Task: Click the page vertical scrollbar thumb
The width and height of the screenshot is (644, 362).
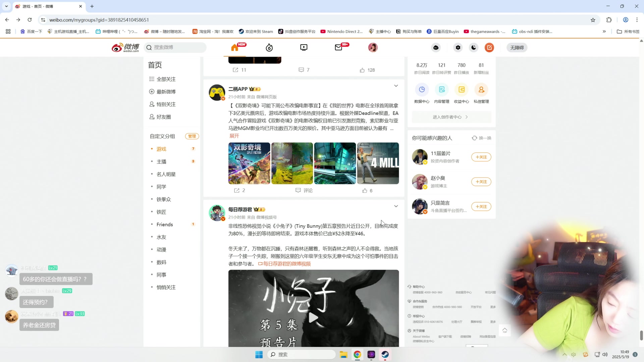Action: (641, 336)
